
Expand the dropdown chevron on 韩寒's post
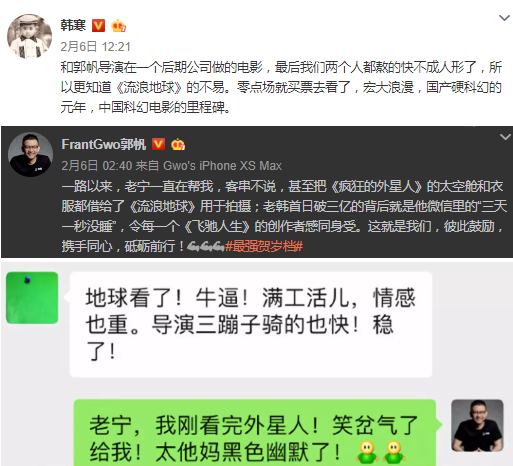[504, 18]
